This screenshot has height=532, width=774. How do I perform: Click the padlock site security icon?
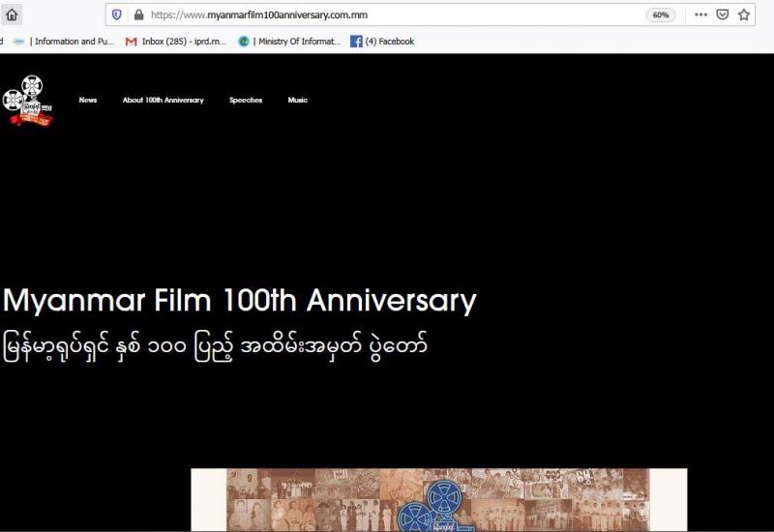pos(138,15)
